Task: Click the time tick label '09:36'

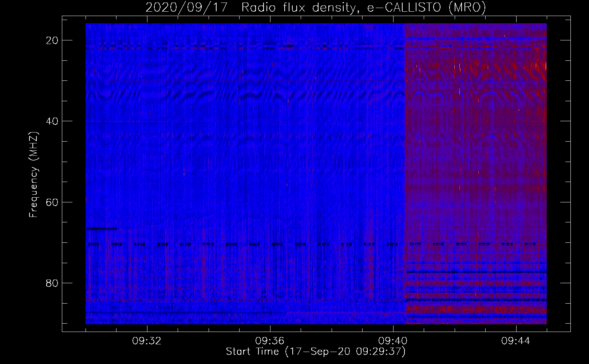Action: (x=270, y=341)
